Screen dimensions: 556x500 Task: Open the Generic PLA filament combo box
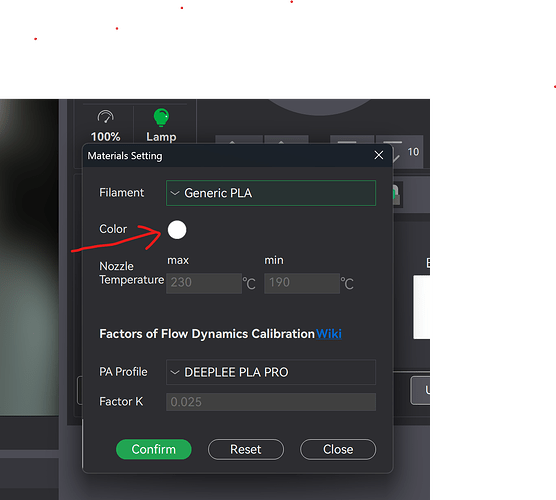(271, 193)
